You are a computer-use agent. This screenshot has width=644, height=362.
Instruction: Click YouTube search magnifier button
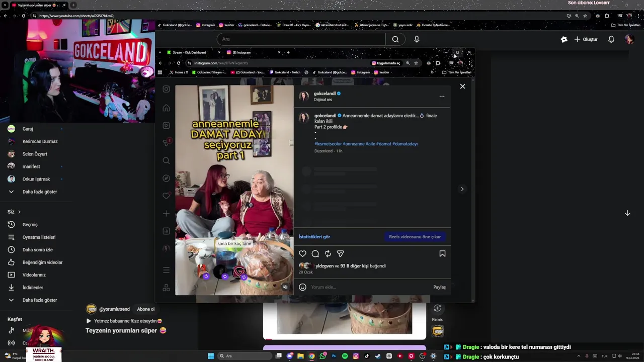[395, 39]
